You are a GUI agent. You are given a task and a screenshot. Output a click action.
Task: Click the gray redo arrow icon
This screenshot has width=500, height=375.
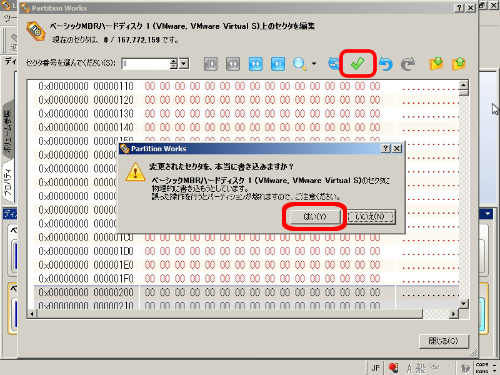tap(408, 64)
